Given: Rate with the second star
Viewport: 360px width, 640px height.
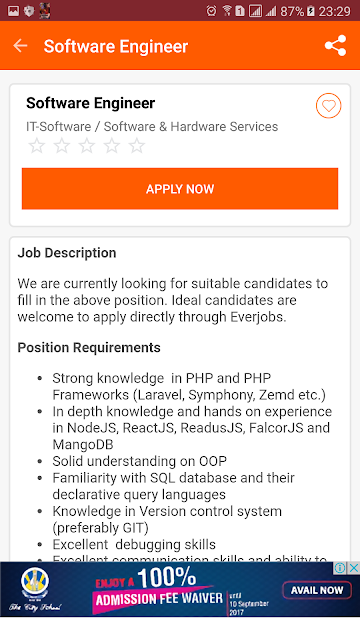Looking at the screenshot, I should 62,146.
